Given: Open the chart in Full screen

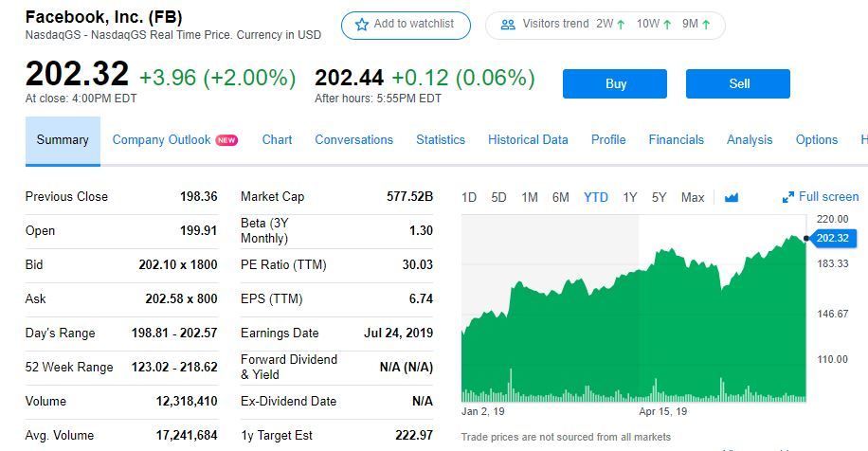Looking at the screenshot, I should tap(821, 197).
